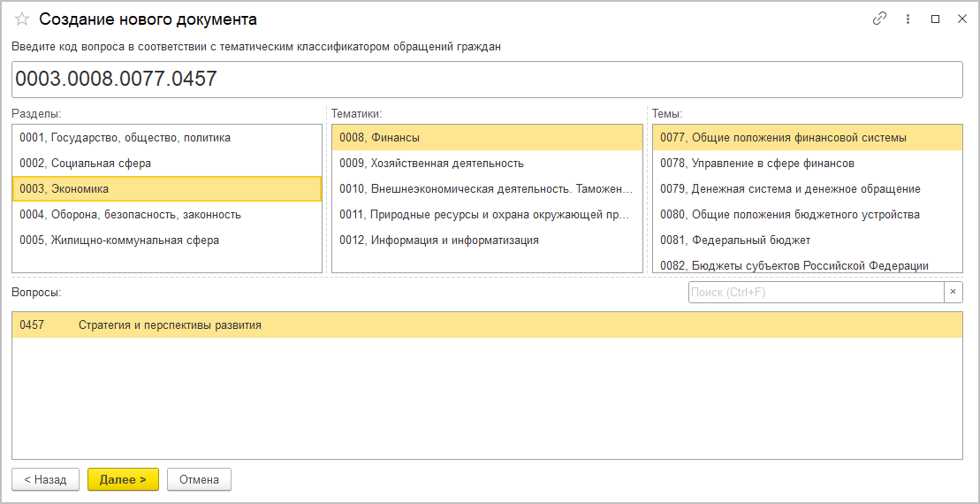Cancel with the Отмена button
Image resolution: width=980 pixels, height=504 pixels.
[x=199, y=479]
